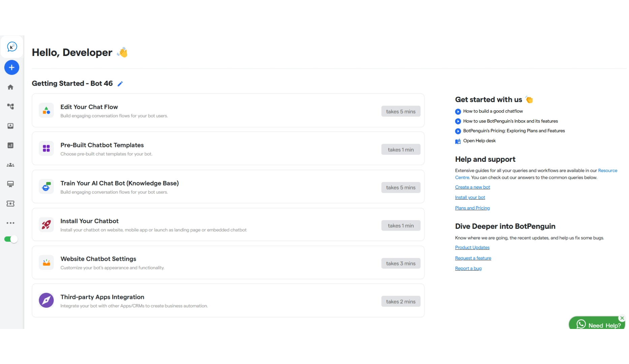
Task: Open the chat flow builder sidebar icon
Action: tap(10, 107)
